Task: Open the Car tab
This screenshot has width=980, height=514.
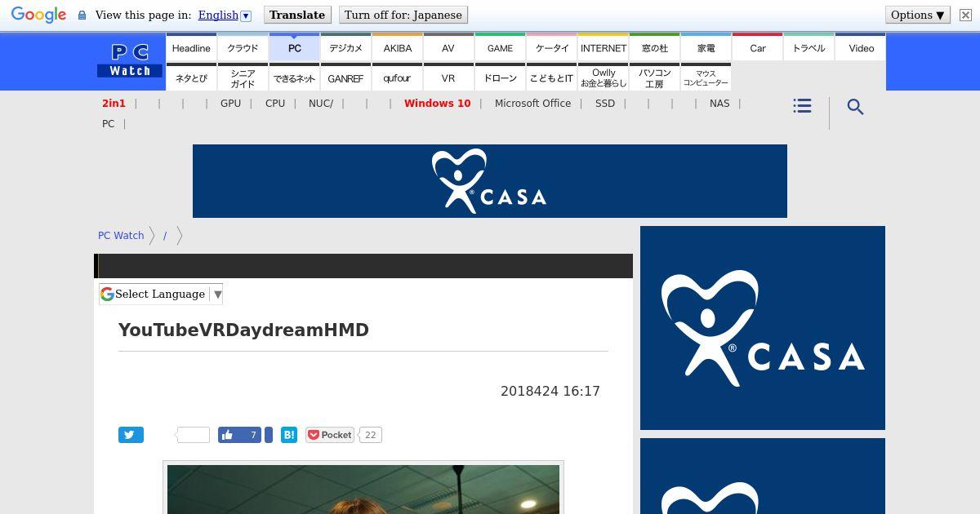Action: [758, 47]
